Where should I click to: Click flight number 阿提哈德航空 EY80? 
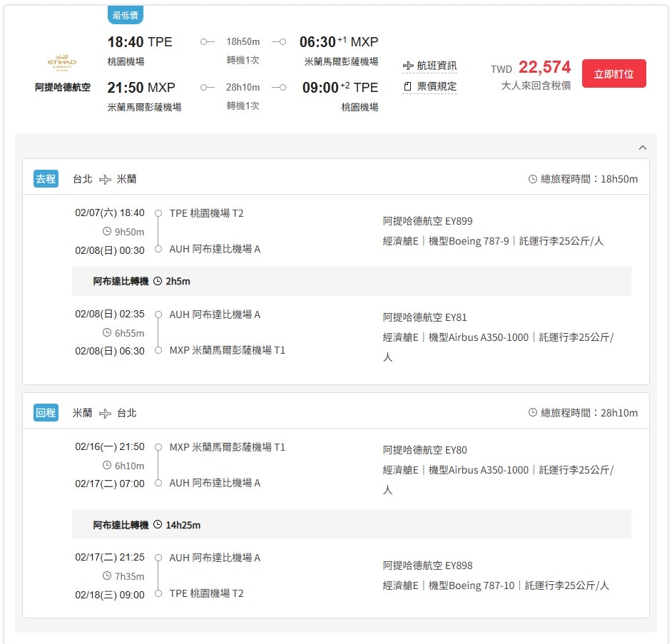coord(424,450)
